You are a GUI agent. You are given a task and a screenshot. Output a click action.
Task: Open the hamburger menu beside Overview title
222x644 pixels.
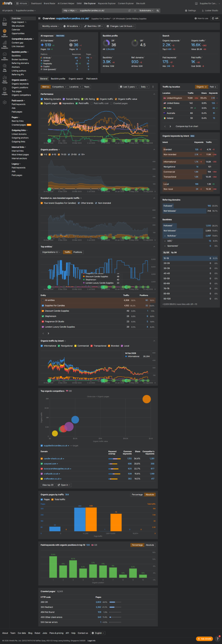(39, 19)
